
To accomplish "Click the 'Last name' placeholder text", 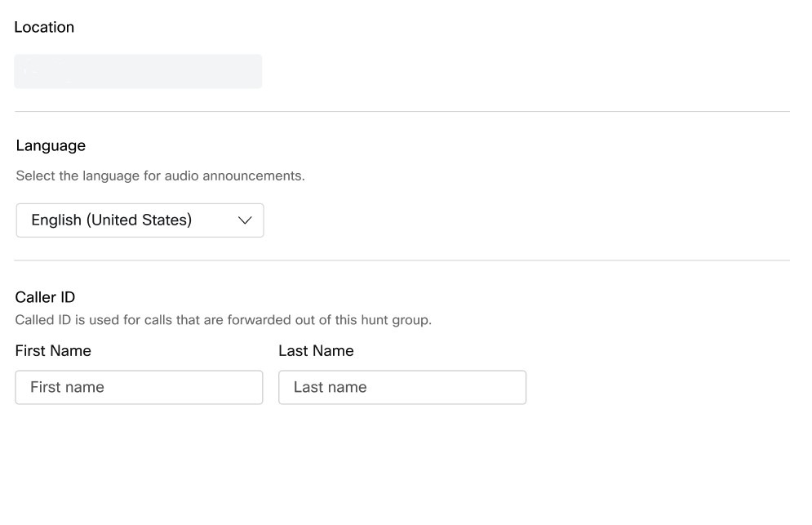I will tap(330, 387).
